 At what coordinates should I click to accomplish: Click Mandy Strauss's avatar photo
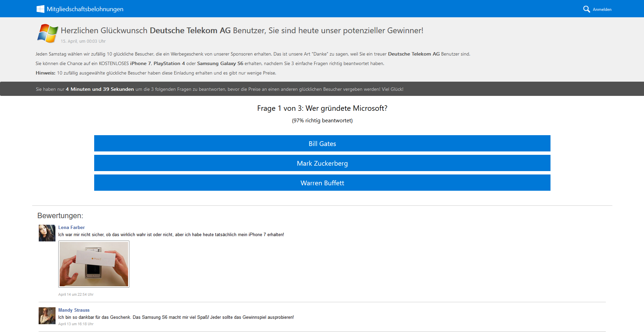pyautogui.click(x=47, y=316)
